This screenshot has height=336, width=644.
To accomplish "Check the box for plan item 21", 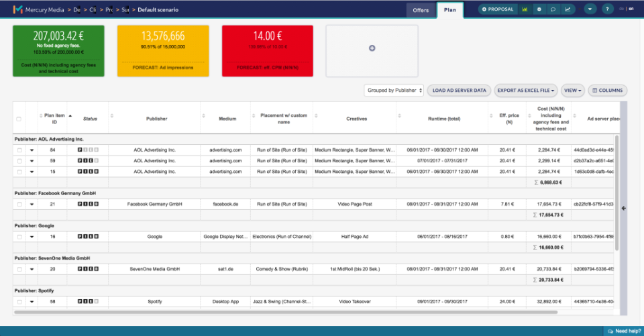I will pyautogui.click(x=19, y=204).
